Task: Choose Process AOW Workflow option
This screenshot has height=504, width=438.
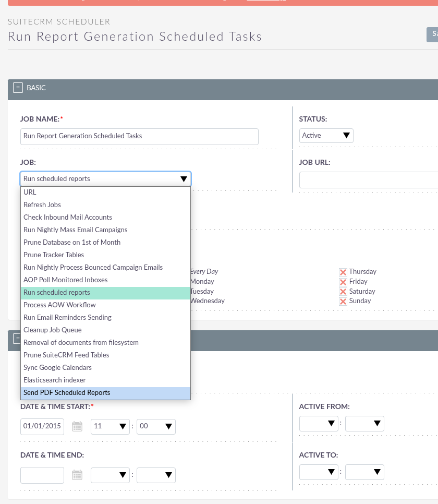Action: click(x=105, y=305)
